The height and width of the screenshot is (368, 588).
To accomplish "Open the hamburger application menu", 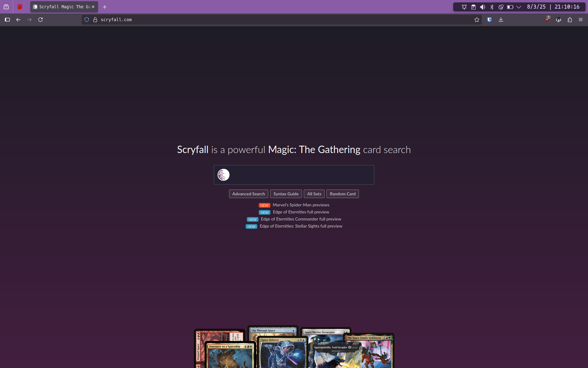I will coord(581,20).
